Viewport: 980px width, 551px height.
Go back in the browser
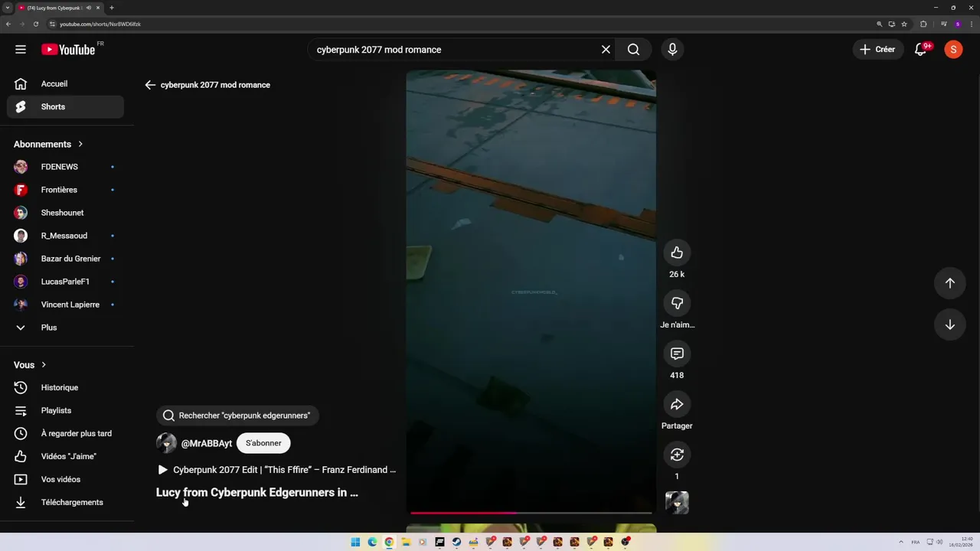(8, 24)
